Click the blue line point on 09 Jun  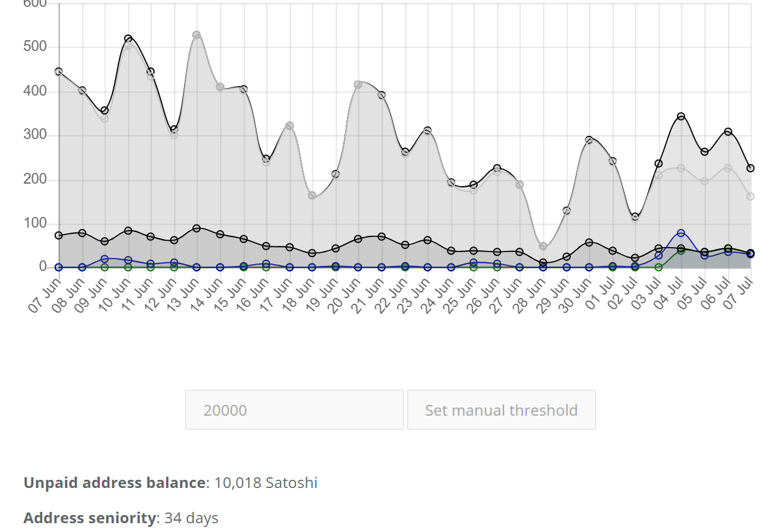(105, 259)
